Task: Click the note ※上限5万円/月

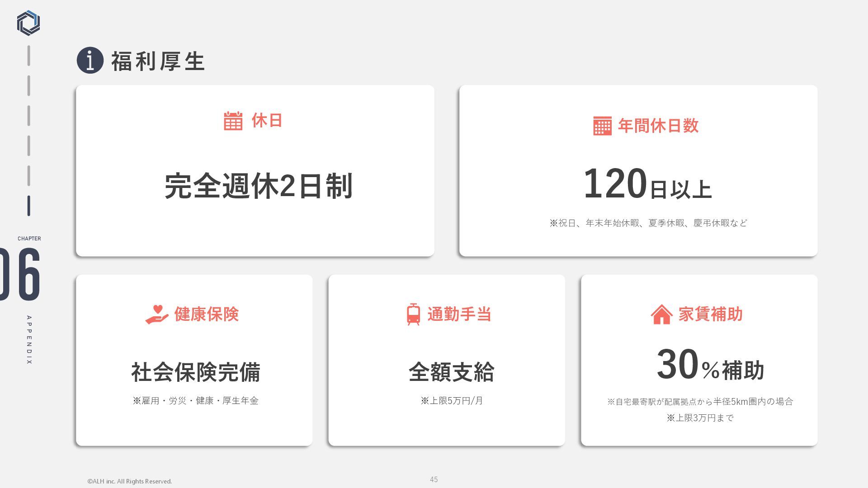Action: coord(452,400)
